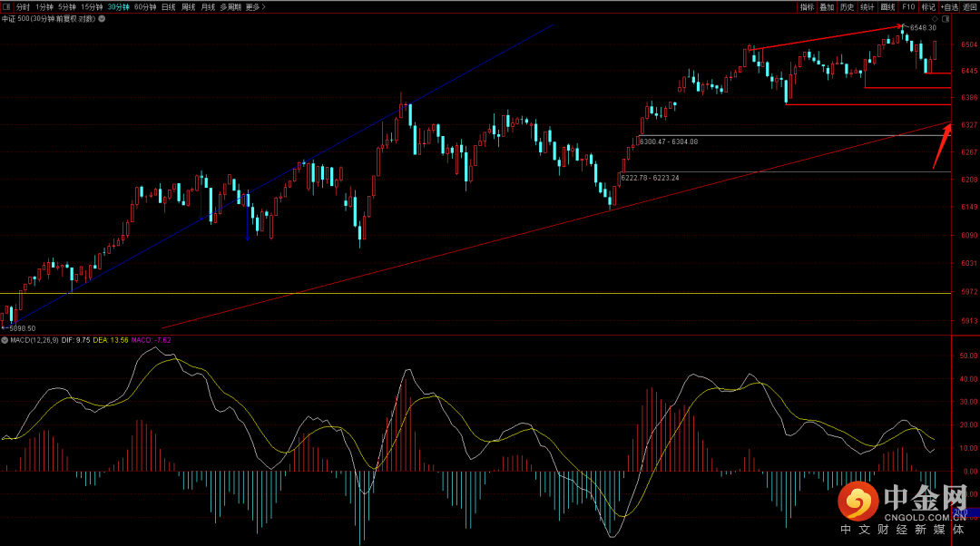Add to watchlist with +自选

coord(949,7)
